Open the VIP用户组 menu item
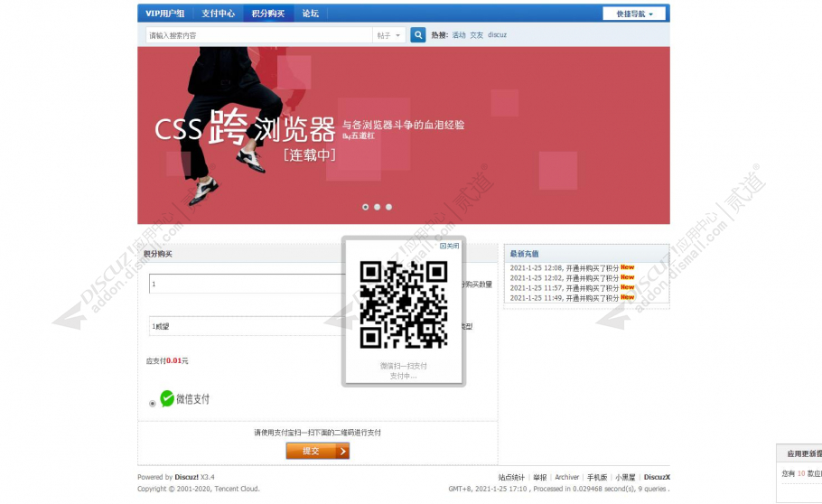822x504 pixels. pos(165,14)
